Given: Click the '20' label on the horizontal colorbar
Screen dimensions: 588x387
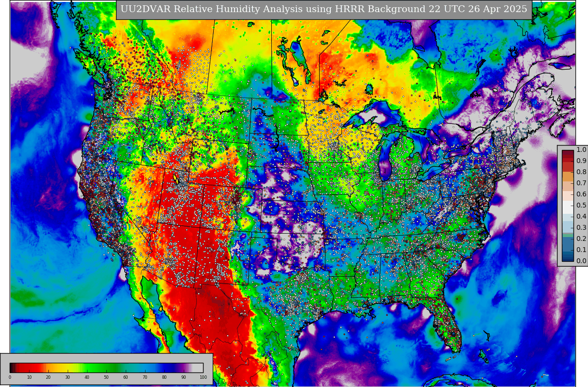Looking at the screenshot, I should coord(48,377).
